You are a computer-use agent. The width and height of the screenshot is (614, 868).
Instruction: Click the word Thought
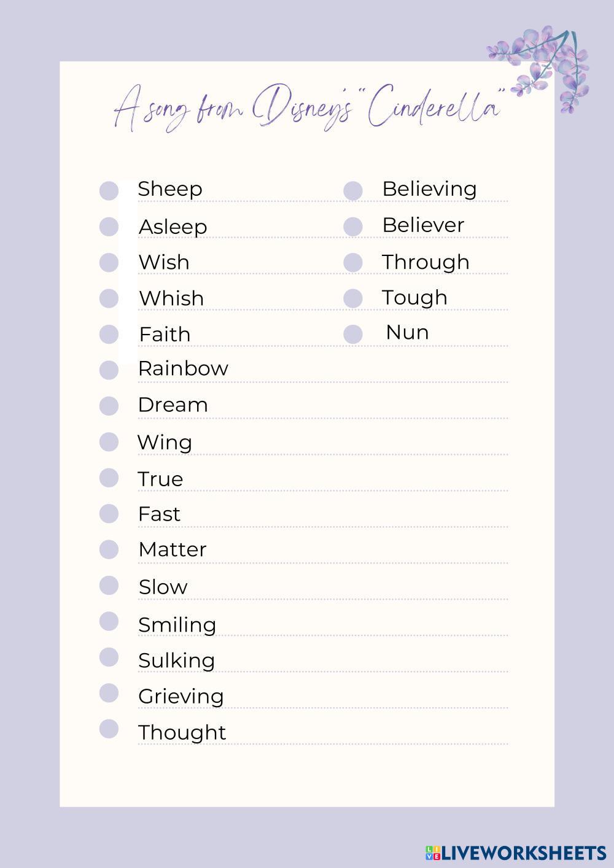[182, 732]
